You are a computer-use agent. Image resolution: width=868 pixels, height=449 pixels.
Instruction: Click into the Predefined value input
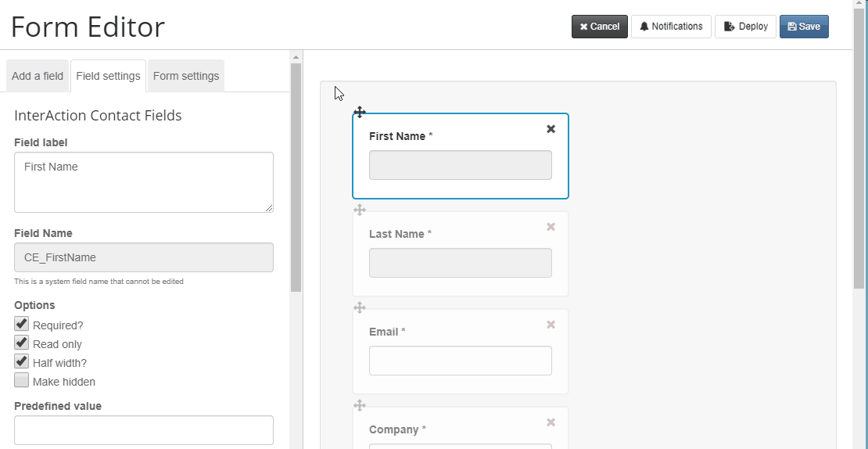pos(144,430)
